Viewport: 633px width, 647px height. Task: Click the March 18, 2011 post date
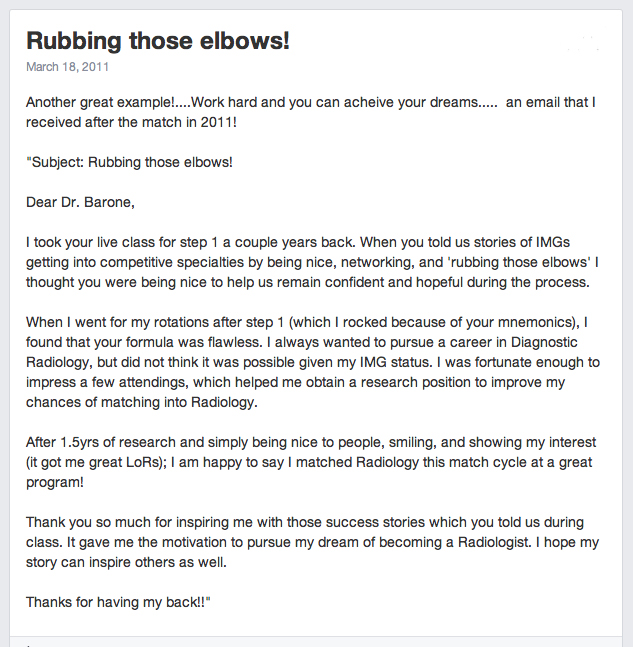coord(67,67)
